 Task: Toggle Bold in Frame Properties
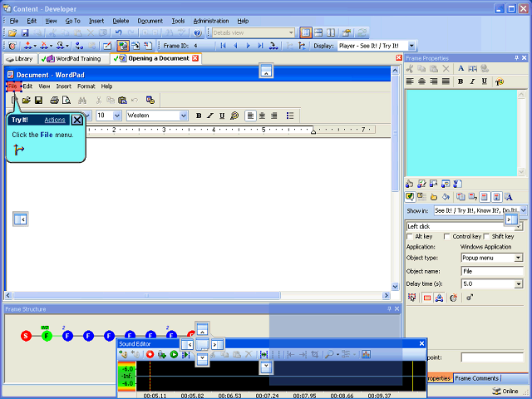click(x=461, y=81)
